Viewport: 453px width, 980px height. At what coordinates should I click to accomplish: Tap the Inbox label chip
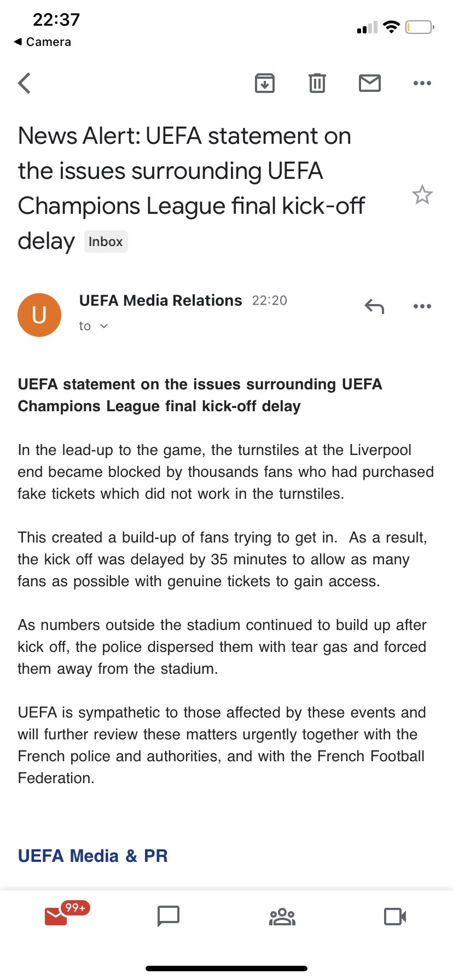point(106,242)
